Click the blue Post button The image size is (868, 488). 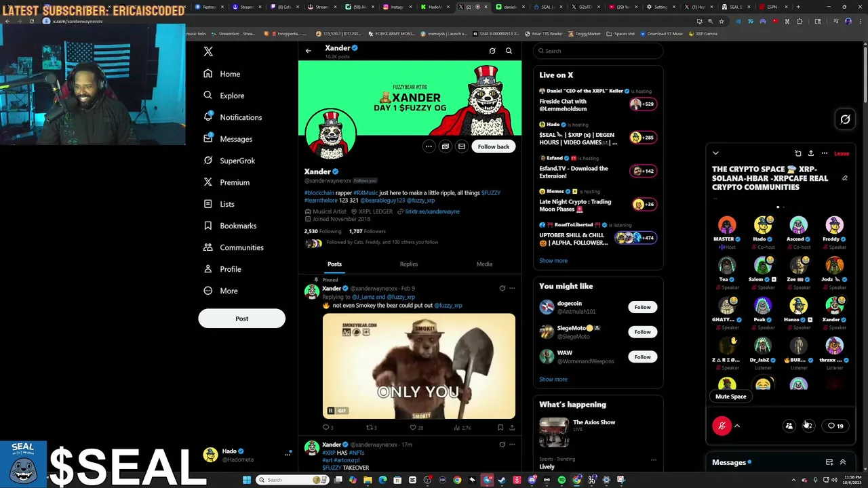(x=241, y=319)
